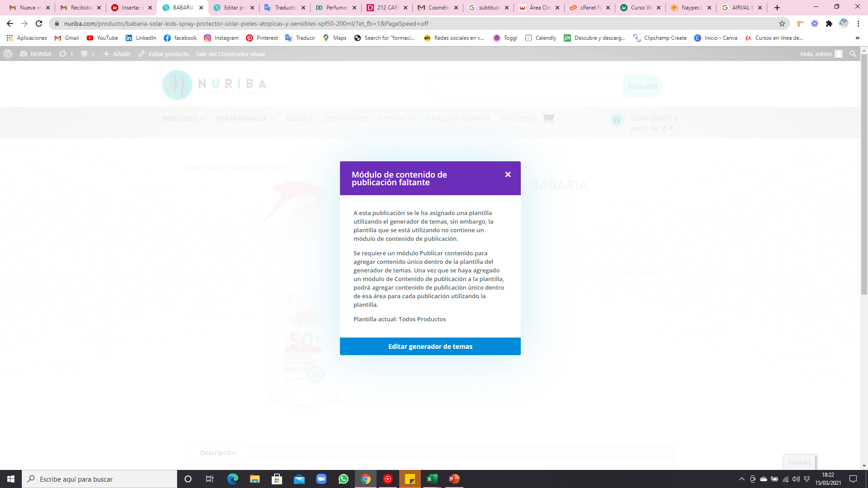Image resolution: width=868 pixels, height=488 pixels.
Task: Open NURIBA site dashboard in admin bar
Action: pos(36,54)
